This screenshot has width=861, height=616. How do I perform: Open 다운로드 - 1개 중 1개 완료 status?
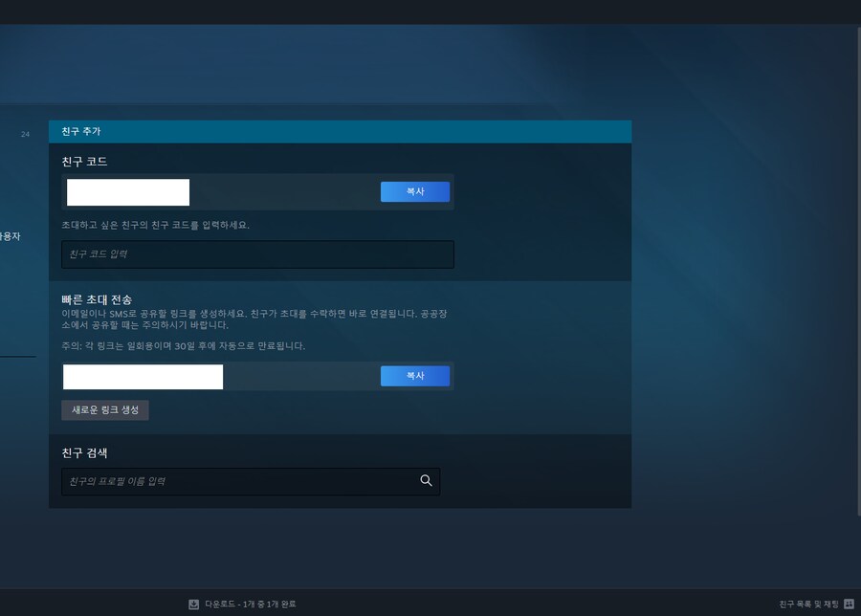click(x=251, y=604)
